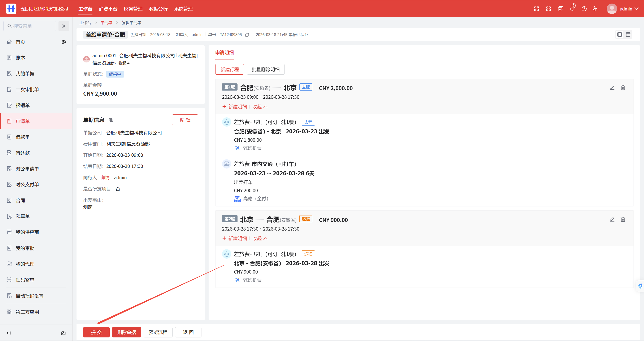The width and height of the screenshot is (644, 341).
Task: Enter fullscreen via the expand icon
Action: point(536,9)
